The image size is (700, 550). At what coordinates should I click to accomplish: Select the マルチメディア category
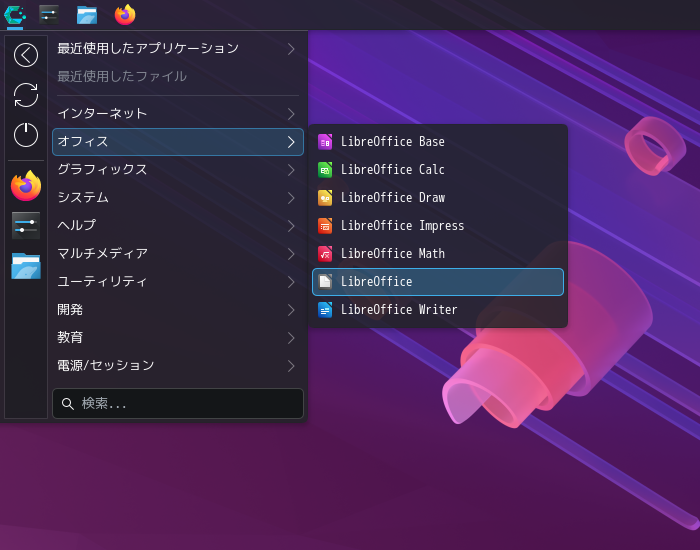click(178, 254)
